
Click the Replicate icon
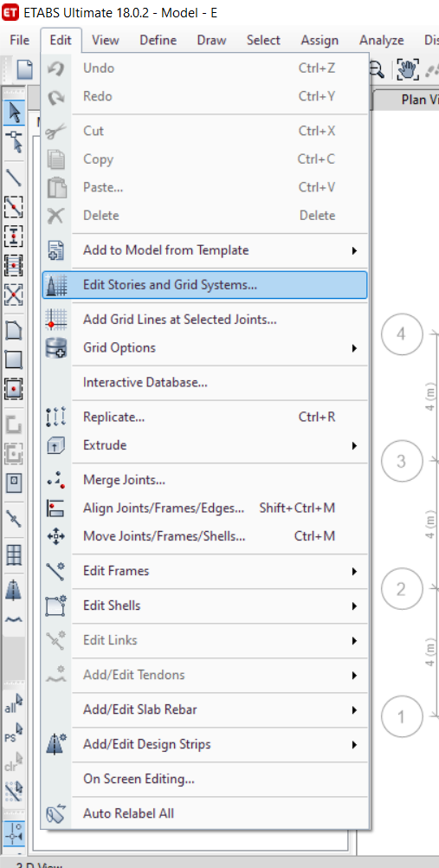56,417
